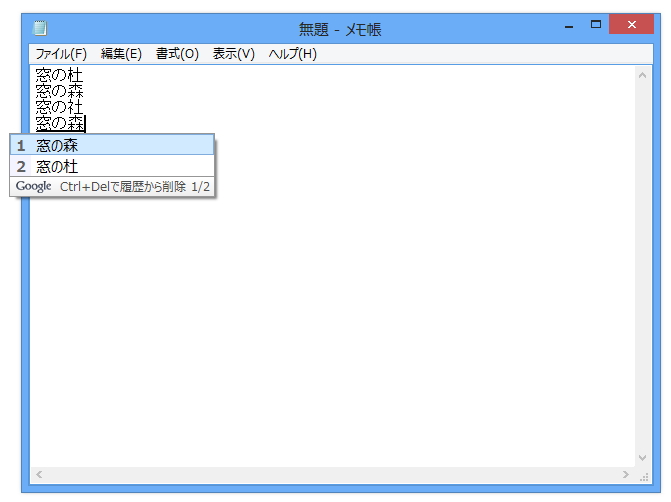Select candidate 2 窓の杜 in IME list
Screen dimensions: 671x502
[112, 166]
